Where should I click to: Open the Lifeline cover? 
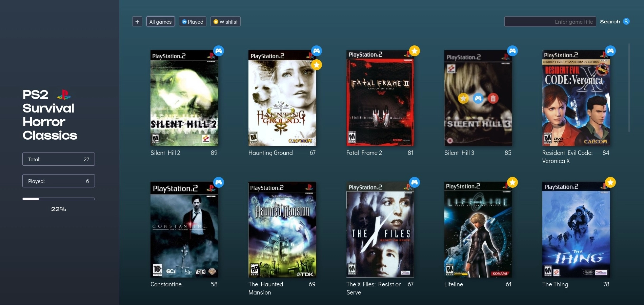click(478, 230)
